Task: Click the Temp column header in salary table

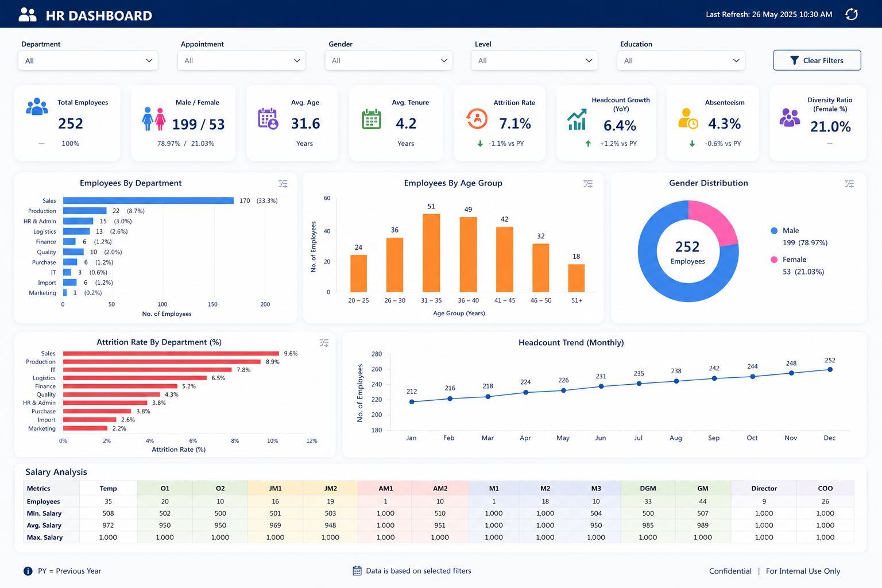Action: [108, 488]
